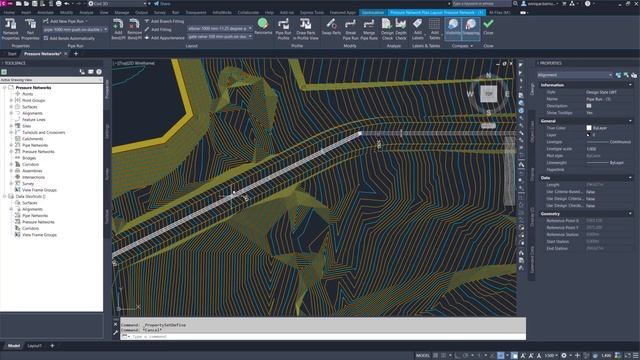Click the Remove Bend/PI tool
This screenshot has width=640, height=360.
pos(134,29)
